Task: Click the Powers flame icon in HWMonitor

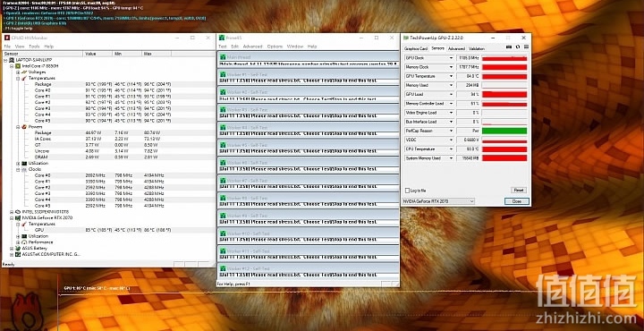Action: tap(24, 127)
